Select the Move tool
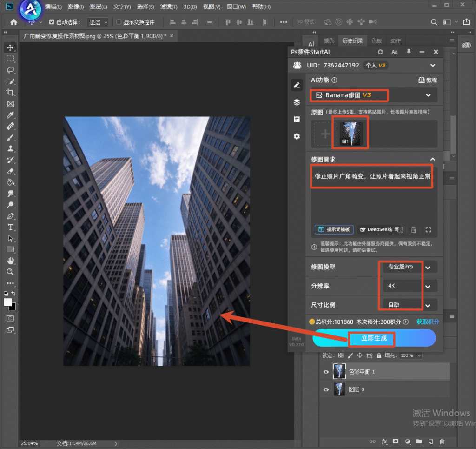This screenshot has height=449, width=476. pos(10,48)
